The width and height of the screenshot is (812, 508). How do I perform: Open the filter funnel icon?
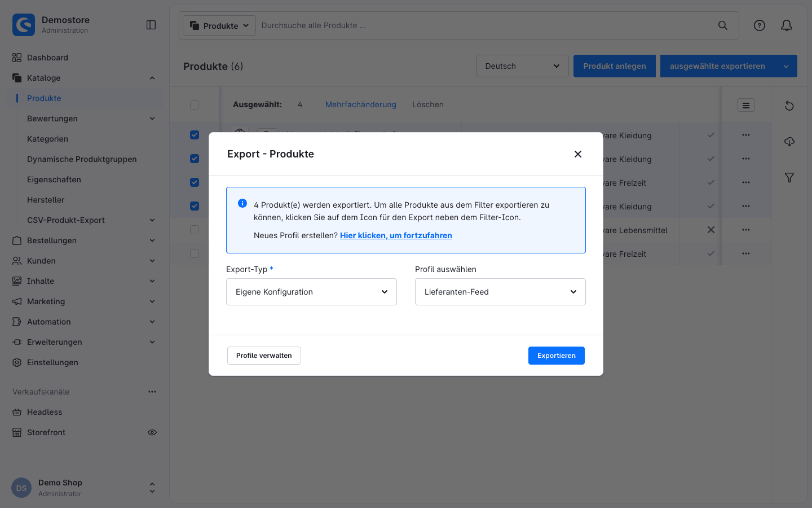pos(789,178)
